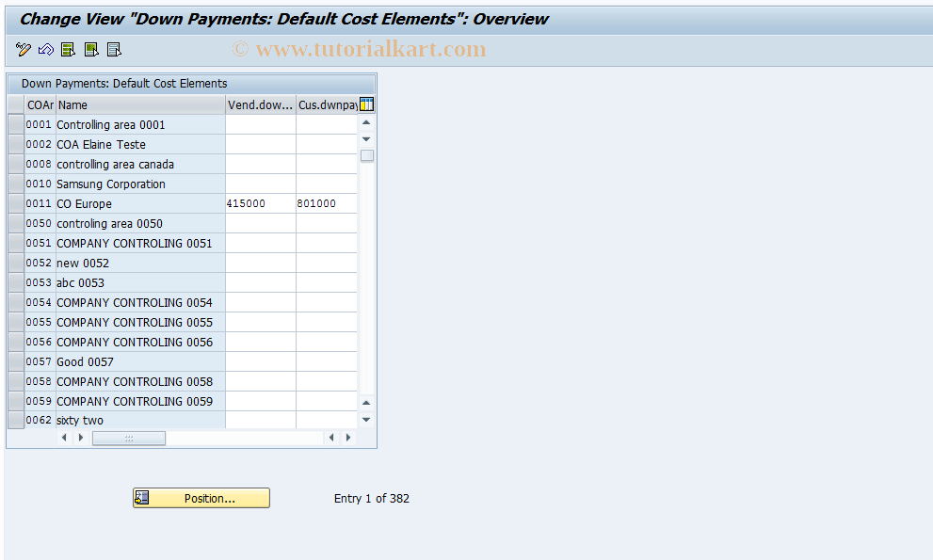The height and width of the screenshot is (560, 933).
Task: Sort by the Name column header
Action: [x=139, y=104]
